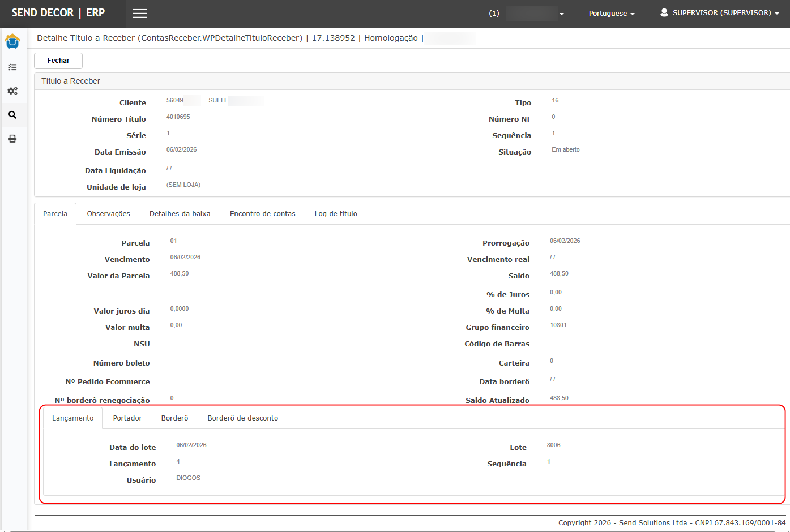Open the settings gears icon in sidebar

click(x=12, y=91)
